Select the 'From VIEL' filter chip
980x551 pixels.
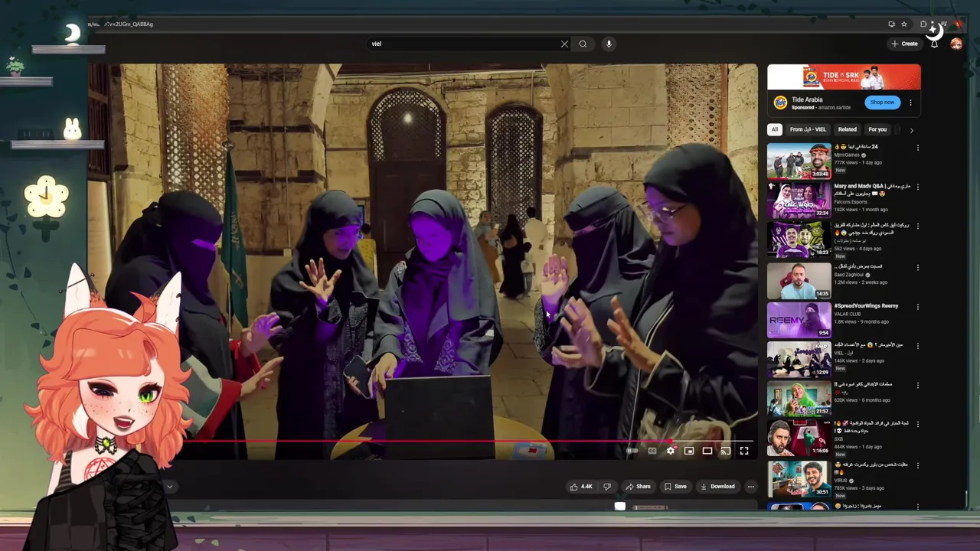click(x=808, y=129)
